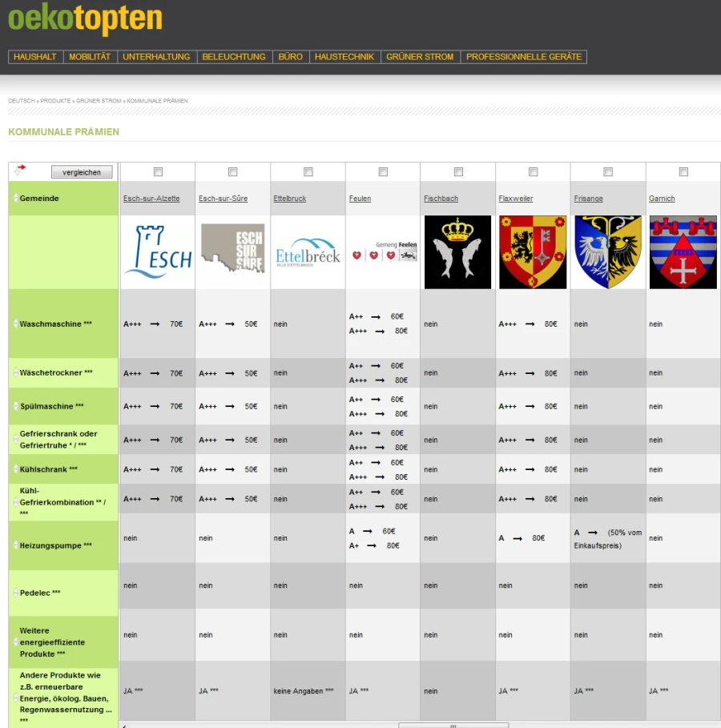Viewport: 721px width, 728px height.
Task: Sort by the Waschmaschine row arrows
Action: click(15, 324)
